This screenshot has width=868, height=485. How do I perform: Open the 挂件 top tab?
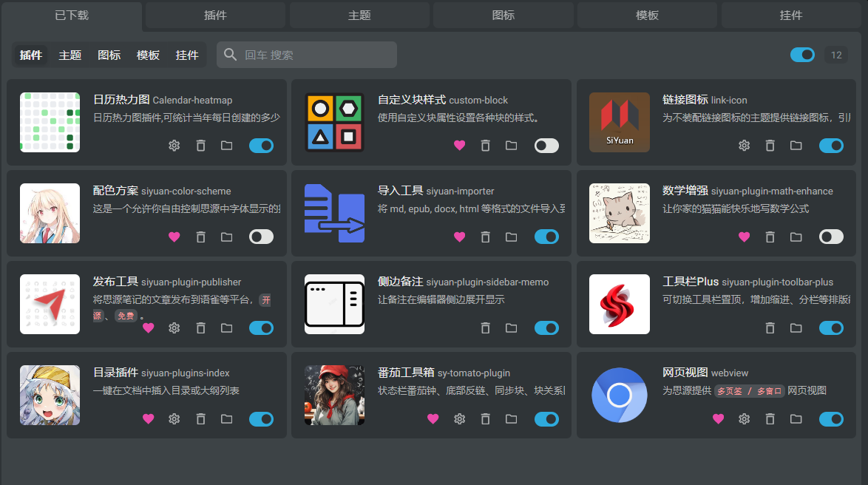(x=791, y=15)
